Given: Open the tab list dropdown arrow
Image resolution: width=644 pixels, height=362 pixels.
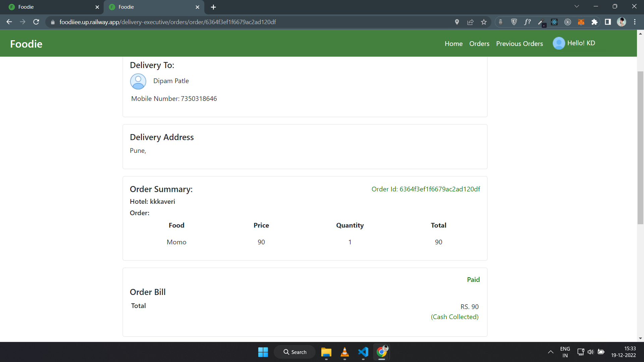Looking at the screenshot, I should pos(577,6).
